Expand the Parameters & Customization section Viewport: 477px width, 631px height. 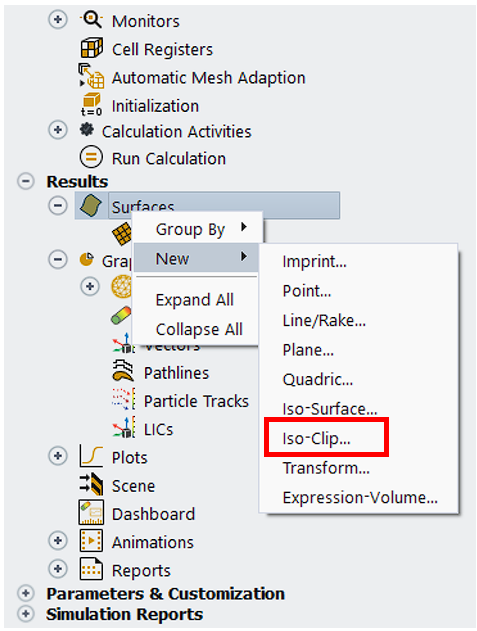pyautogui.click(x=26, y=593)
